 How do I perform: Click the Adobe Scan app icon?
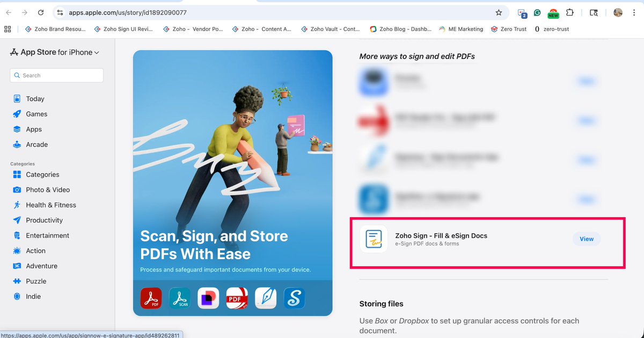180,298
